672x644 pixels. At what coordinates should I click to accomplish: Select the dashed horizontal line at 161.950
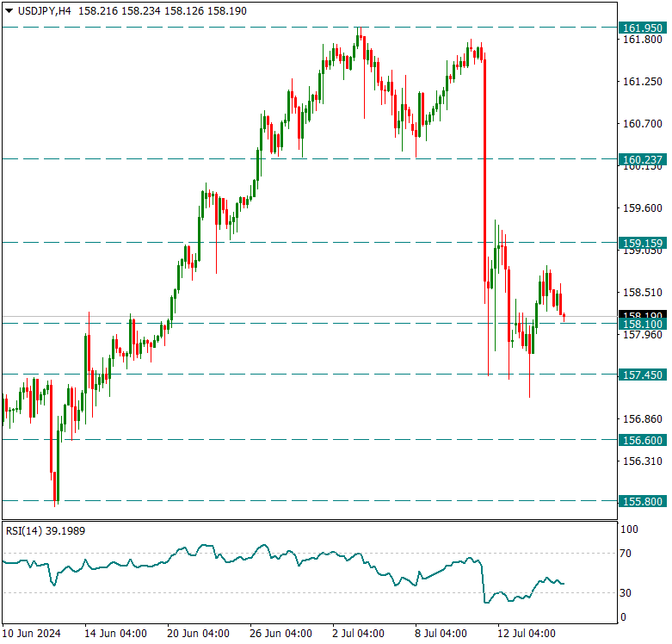coord(310,28)
